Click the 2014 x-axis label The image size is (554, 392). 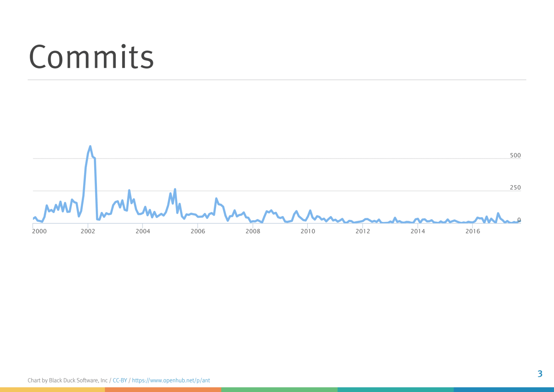418,231
